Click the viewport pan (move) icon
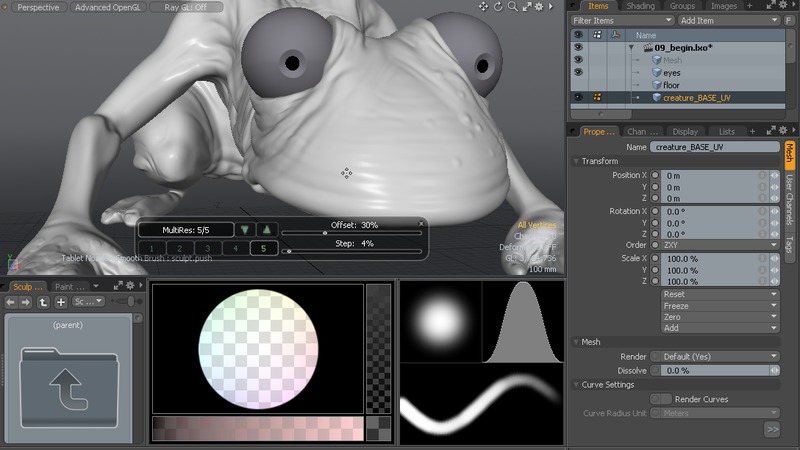The height and width of the screenshot is (450, 800). [484, 7]
